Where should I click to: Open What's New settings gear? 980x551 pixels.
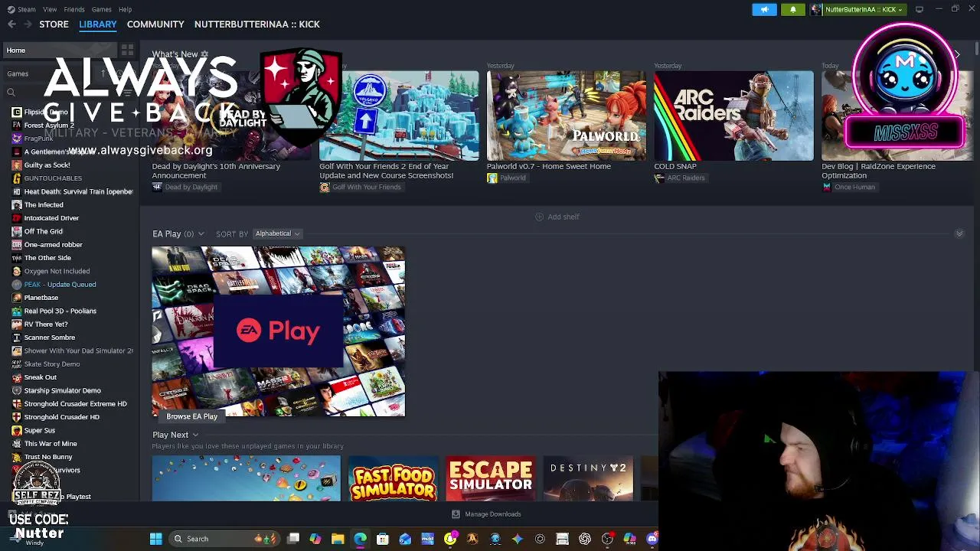pos(204,54)
